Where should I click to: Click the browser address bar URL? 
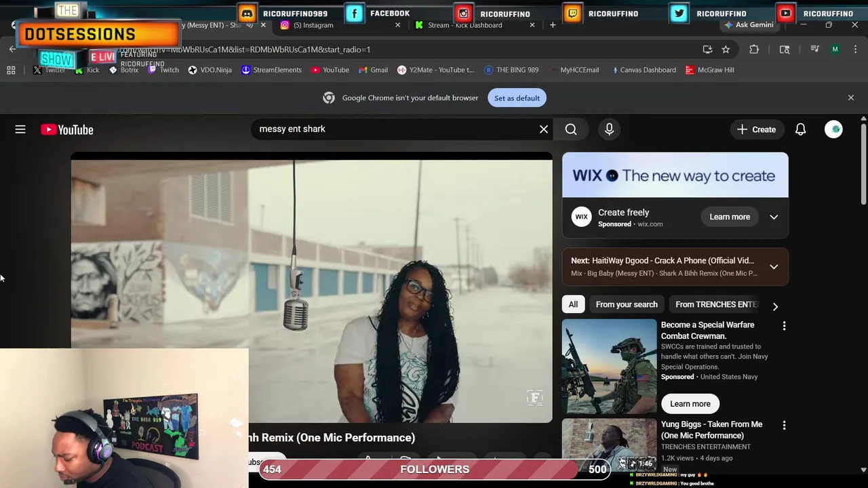tap(407, 49)
